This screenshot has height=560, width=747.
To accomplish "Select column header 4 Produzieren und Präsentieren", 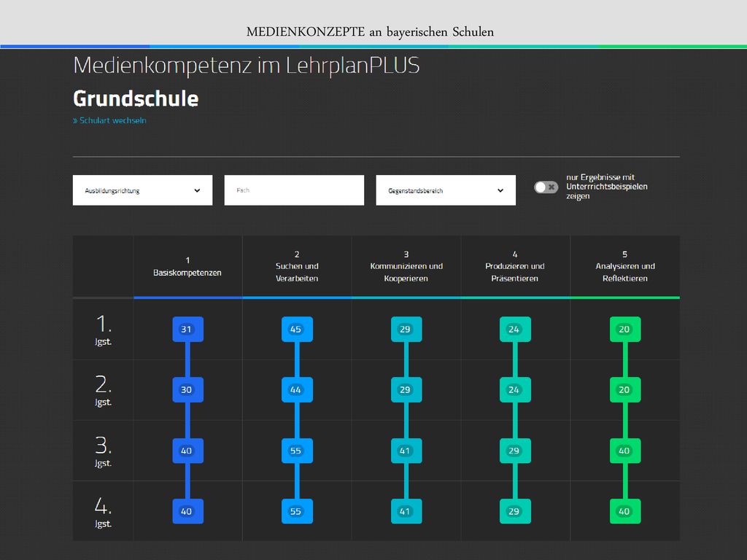I will (x=515, y=267).
